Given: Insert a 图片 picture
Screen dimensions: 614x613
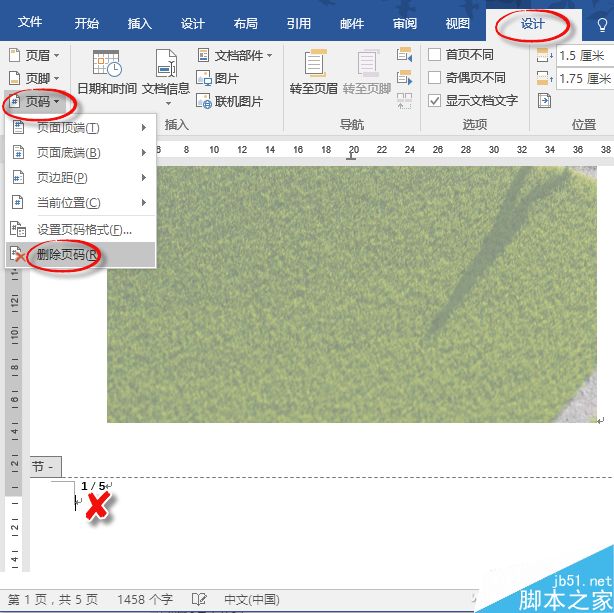Looking at the screenshot, I should point(218,78).
